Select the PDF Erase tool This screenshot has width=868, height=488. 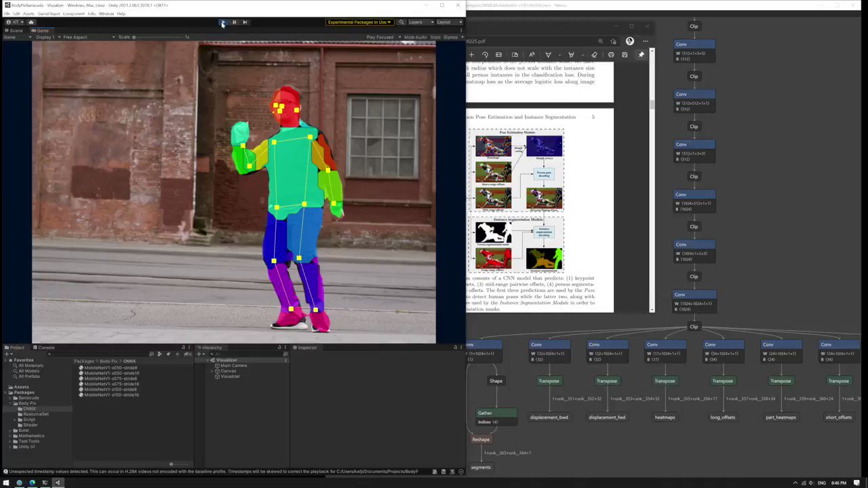[x=594, y=55]
